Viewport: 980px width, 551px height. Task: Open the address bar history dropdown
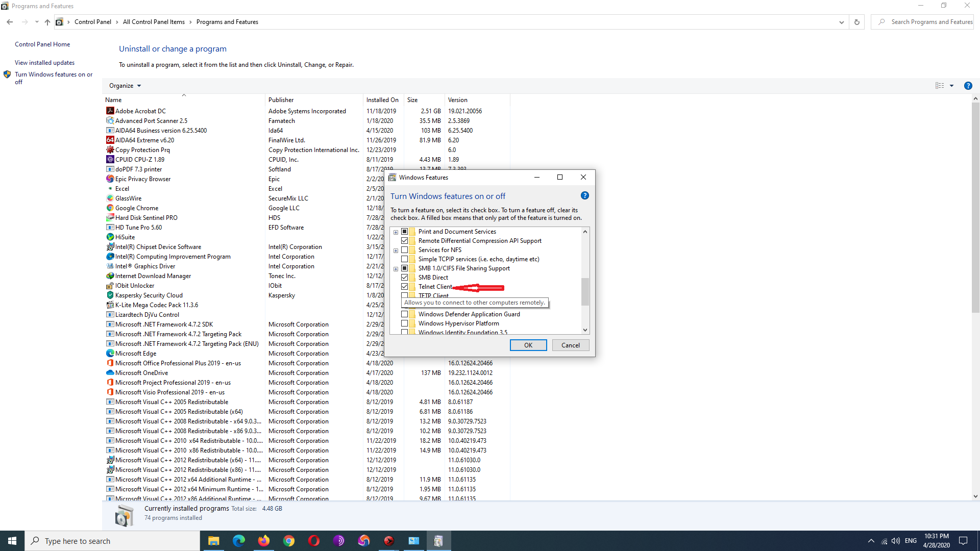pos(842,22)
